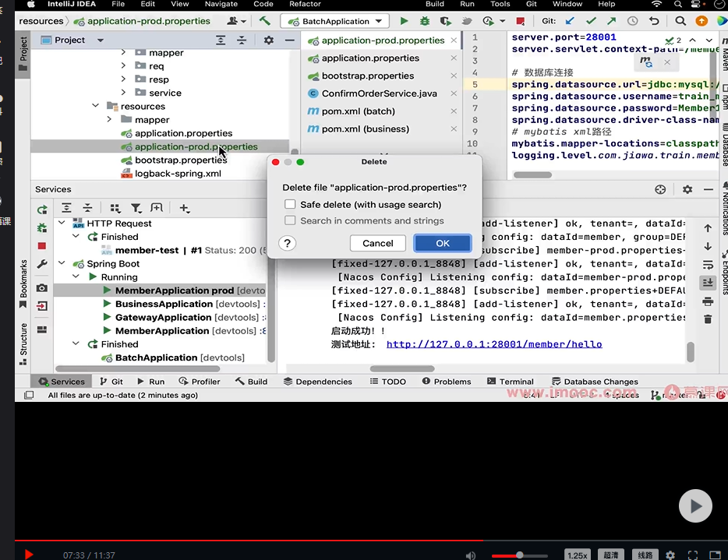This screenshot has height=560, width=728.
Task: Stop service with red square in Services
Action: coord(42,246)
